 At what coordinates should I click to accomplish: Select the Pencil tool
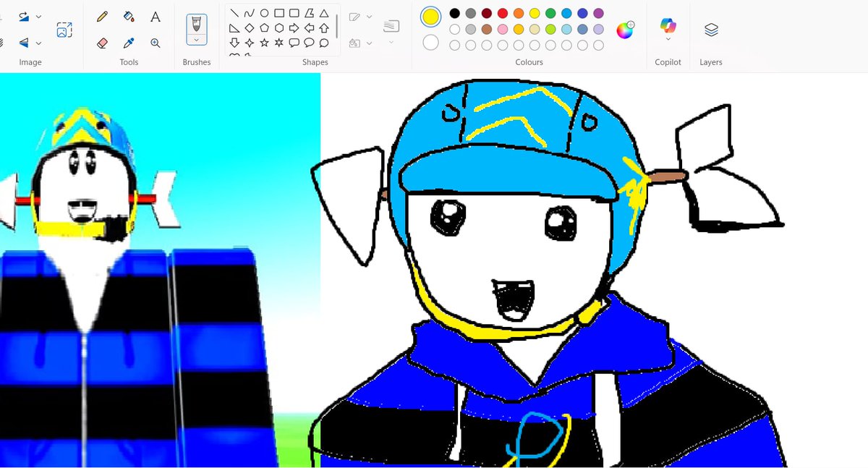tap(102, 16)
